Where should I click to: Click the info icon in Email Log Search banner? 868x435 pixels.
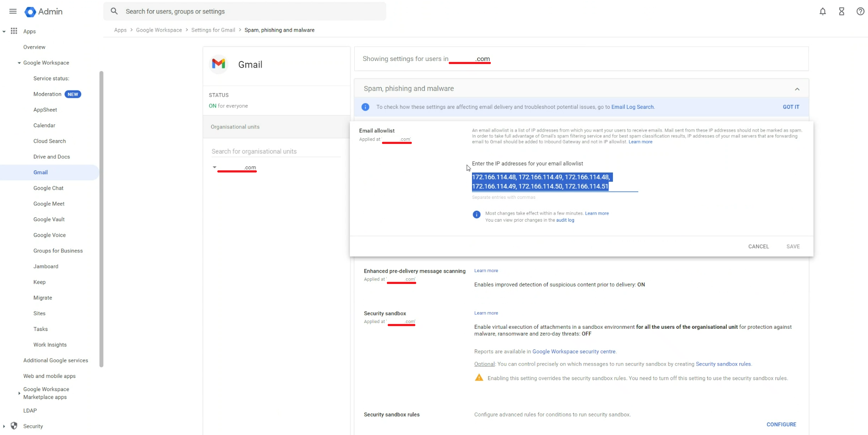point(365,107)
